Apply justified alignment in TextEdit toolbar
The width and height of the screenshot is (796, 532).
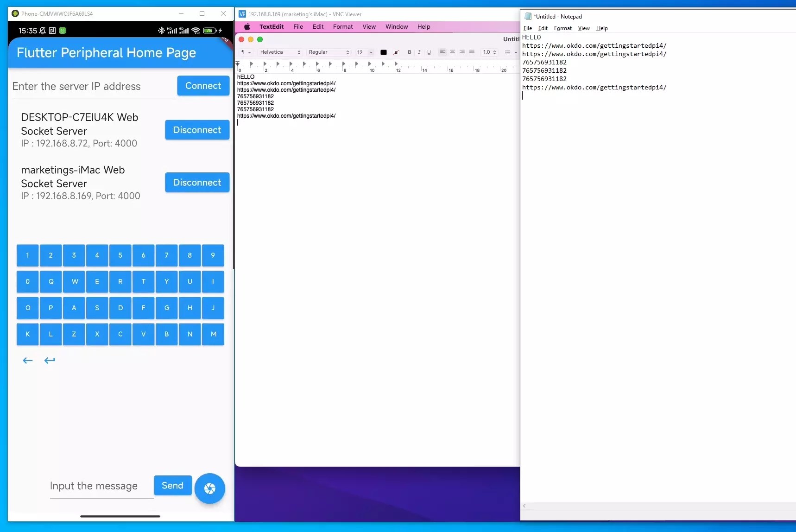[471, 52]
